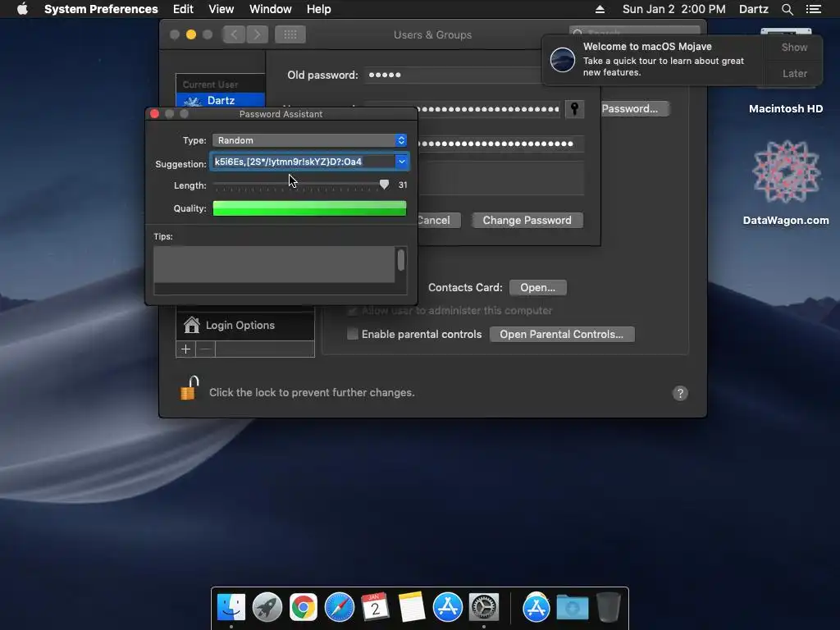Open Calendar icon in the dock
This screenshot has width=840, height=630.
[376, 607]
